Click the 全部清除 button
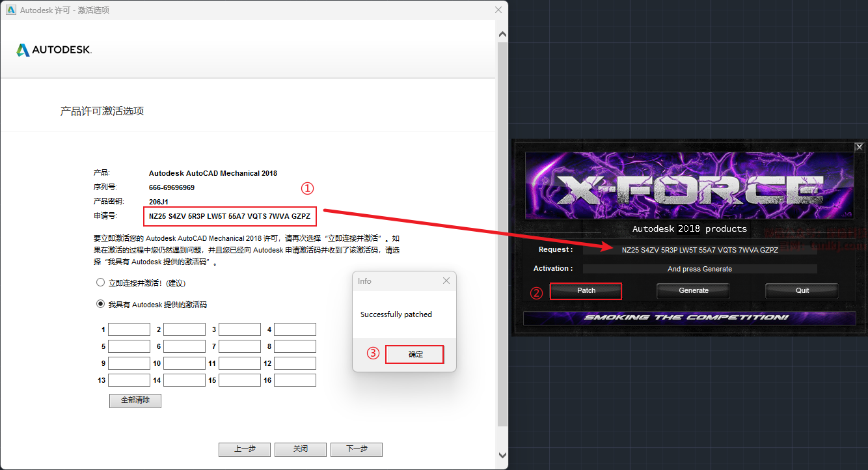This screenshot has height=470, width=868. coord(135,400)
